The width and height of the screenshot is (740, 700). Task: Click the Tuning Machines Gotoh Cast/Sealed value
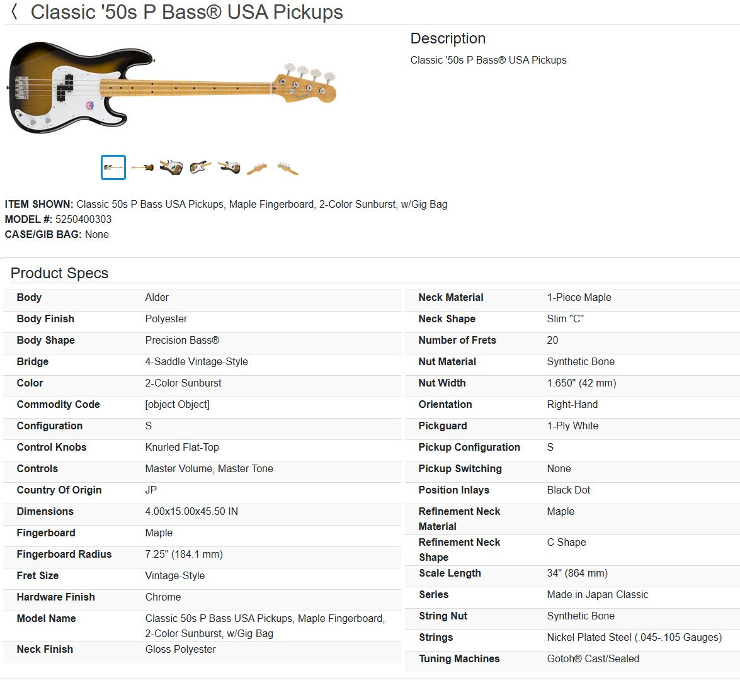(x=593, y=658)
